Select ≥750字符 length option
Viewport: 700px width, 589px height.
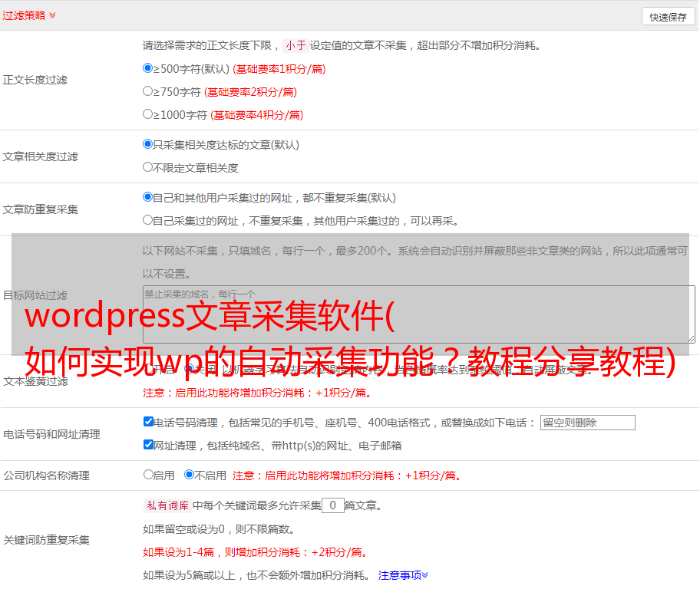click(147, 91)
